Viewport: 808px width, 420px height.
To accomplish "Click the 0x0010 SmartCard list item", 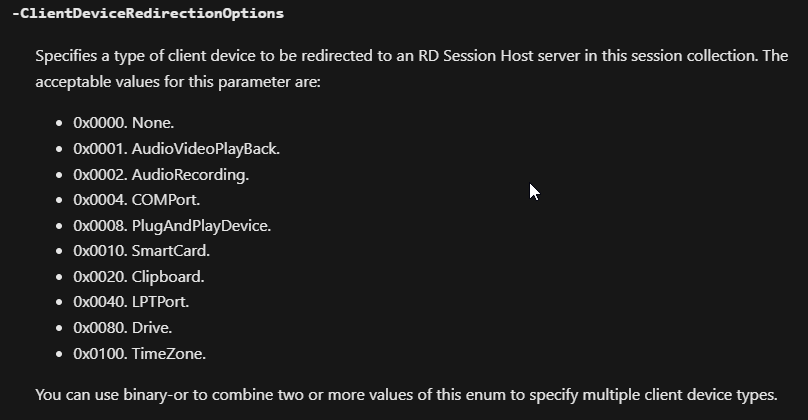I will pyautogui.click(x=141, y=251).
